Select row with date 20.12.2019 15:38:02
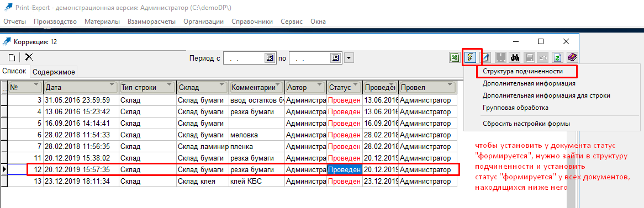The image size is (644, 208). tap(229, 158)
